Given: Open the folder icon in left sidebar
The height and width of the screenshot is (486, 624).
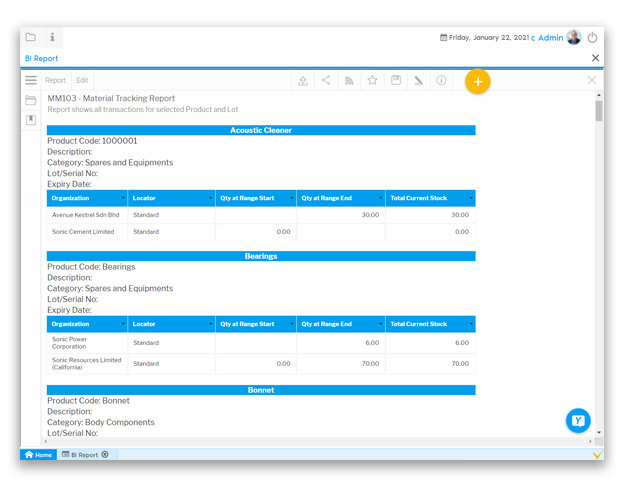Looking at the screenshot, I should point(31,100).
